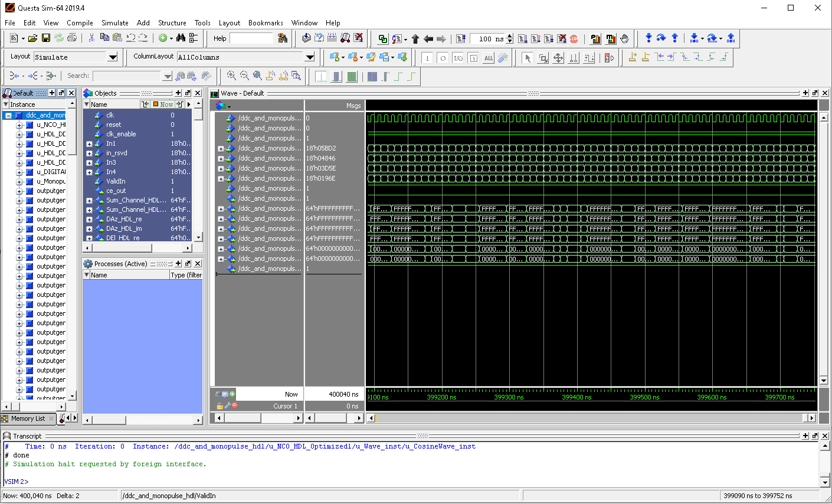
Task: Switch to the Memory List tab
Action: (x=28, y=418)
